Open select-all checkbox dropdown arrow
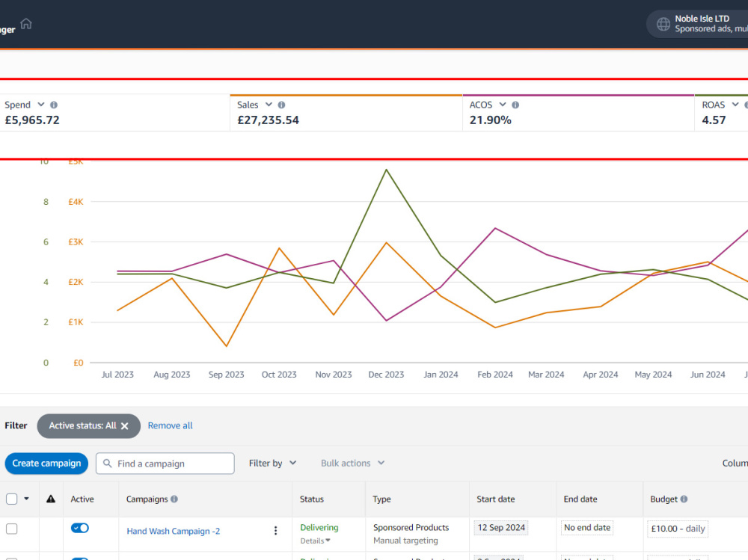Image resolution: width=748 pixels, height=560 pixels. coord(26,499)
